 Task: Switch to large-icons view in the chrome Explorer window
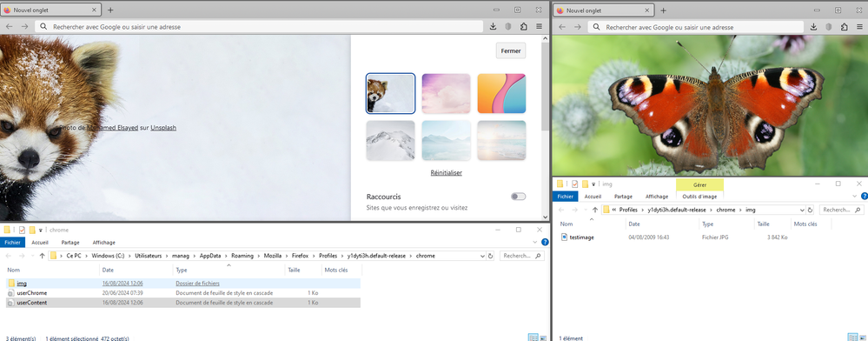[x=542, y=338]
